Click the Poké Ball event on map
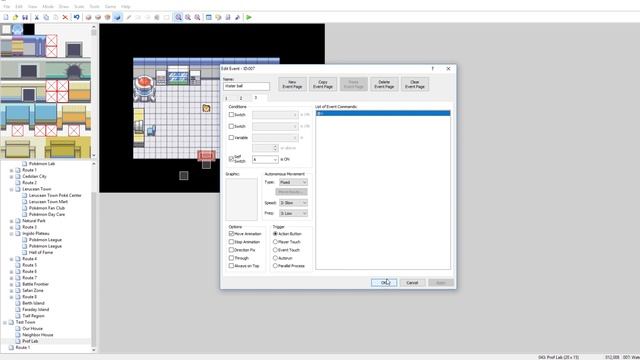Screen dimensions: 640x360 click(x=206, y=108)
